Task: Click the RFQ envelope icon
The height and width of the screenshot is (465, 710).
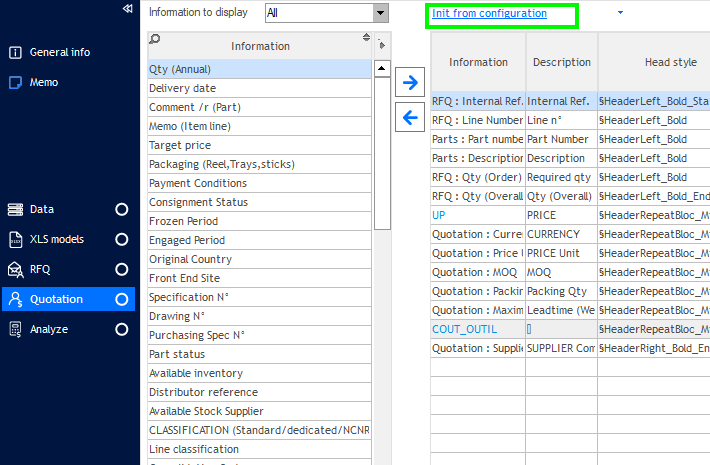Action: click(x=15, y=269)
